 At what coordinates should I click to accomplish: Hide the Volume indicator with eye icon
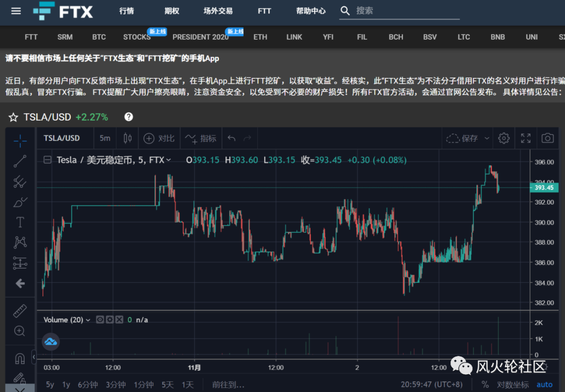coord(100,320)
